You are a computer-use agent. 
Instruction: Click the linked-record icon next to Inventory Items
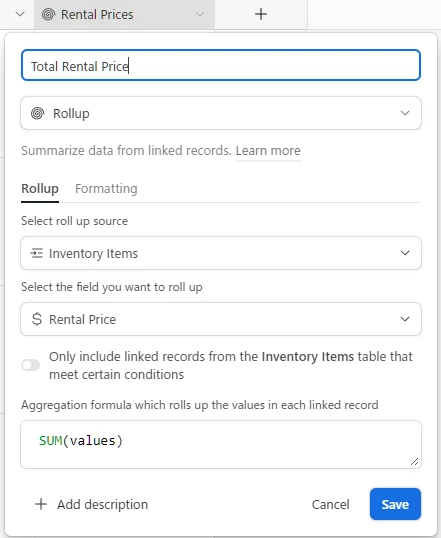[x=37, y=253]
